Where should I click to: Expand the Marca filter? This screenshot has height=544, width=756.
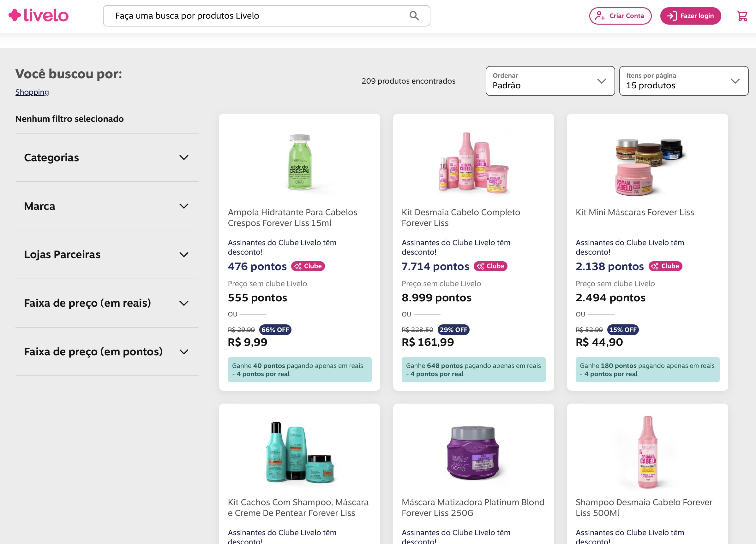(107, 206)
